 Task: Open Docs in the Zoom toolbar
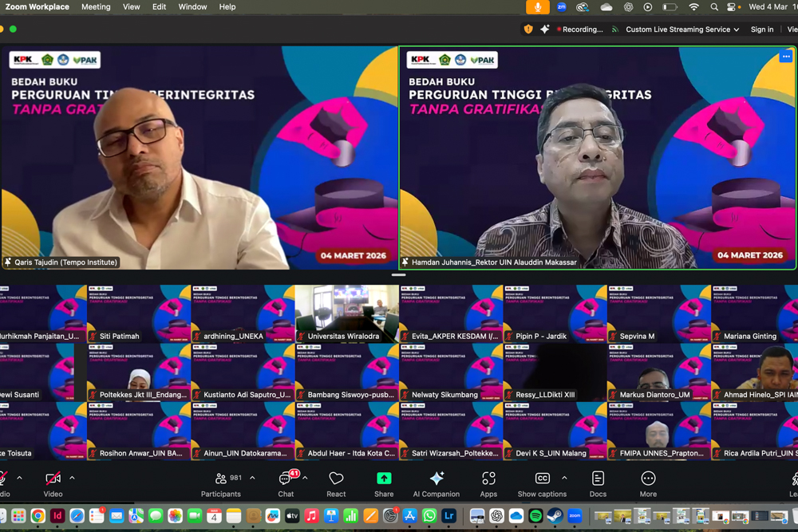click(x=598, y=483)
